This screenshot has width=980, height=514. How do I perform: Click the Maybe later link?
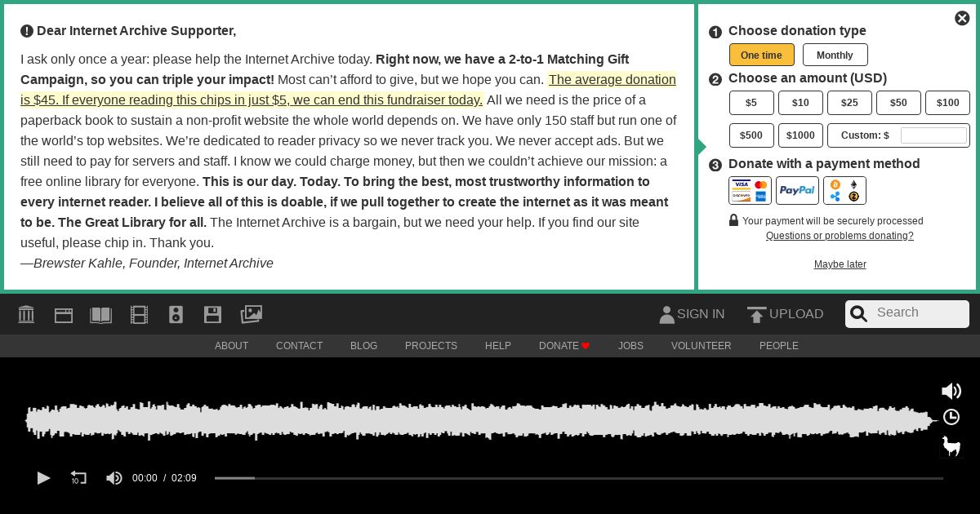[x=840, y=264]
